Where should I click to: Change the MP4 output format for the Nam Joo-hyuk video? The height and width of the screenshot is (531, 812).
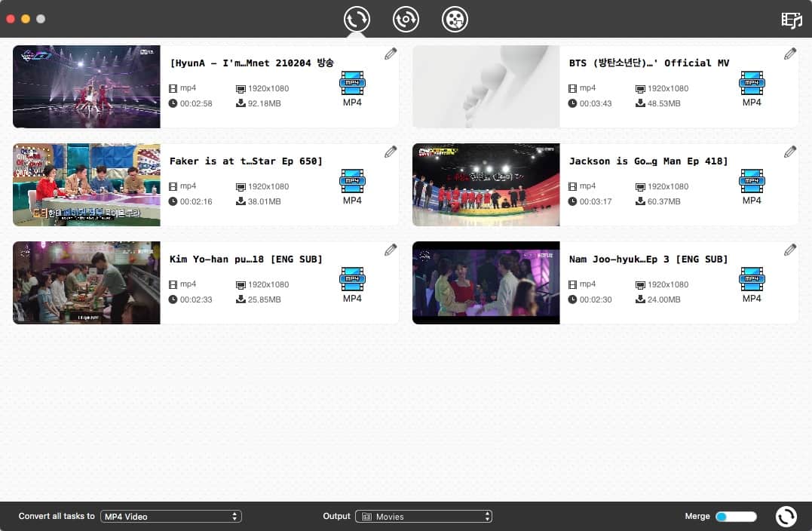pos(752,279)
